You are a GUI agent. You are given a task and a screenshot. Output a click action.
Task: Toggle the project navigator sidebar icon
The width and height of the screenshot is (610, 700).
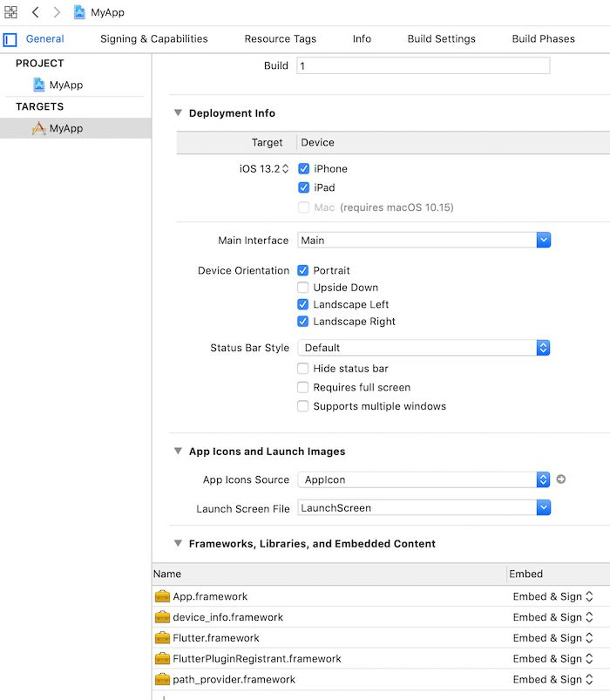(10, 39)
